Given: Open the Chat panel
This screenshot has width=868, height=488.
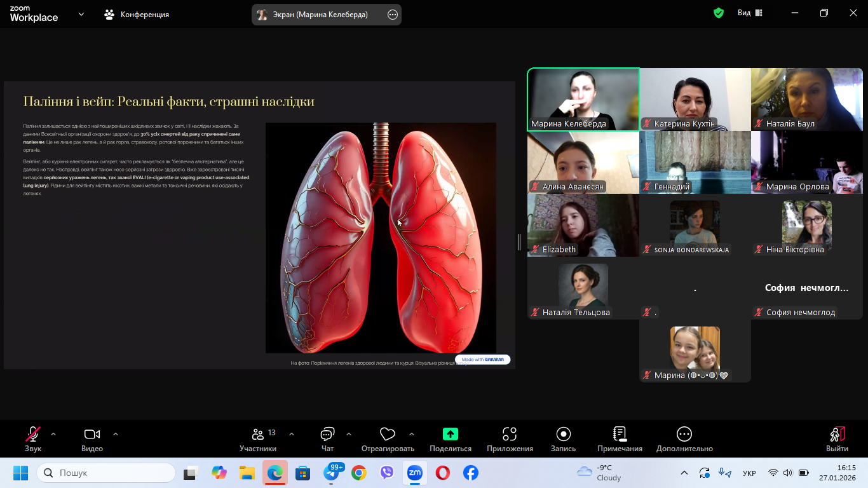Looking at the screenshot, I should 327,435.
